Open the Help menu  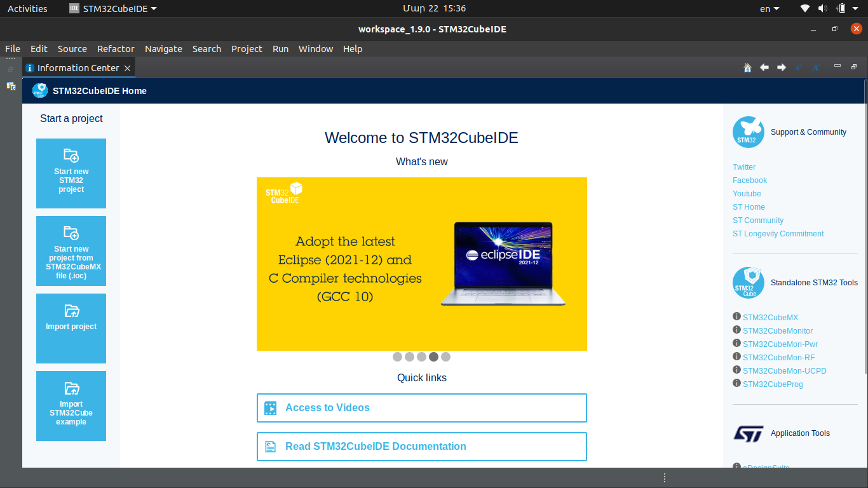pos(353,49)
